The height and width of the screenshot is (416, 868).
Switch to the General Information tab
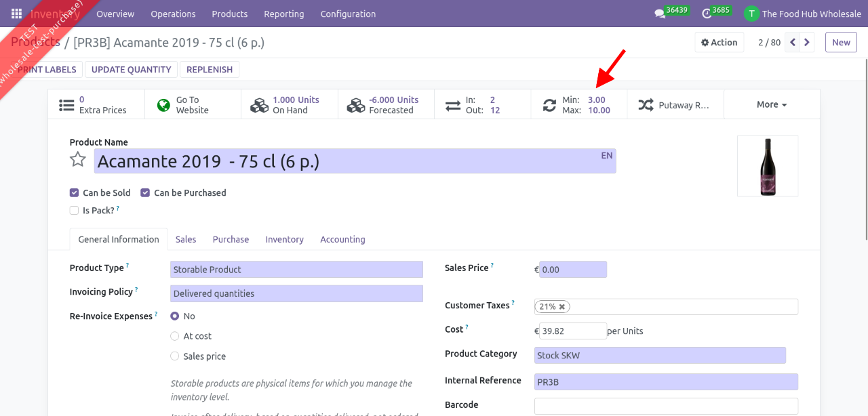click(119, 239)
